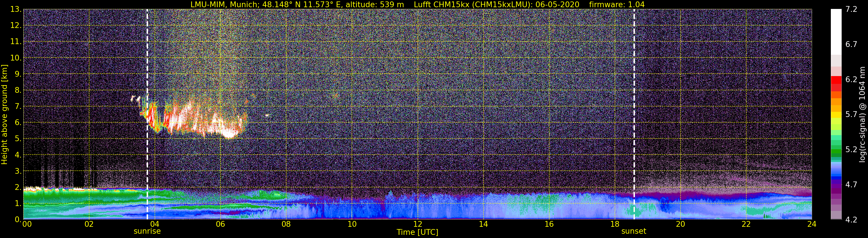Viewport: 868px width, 238px height.
Task: Click the '12' time axis tick label
Action: pos(417,224)
